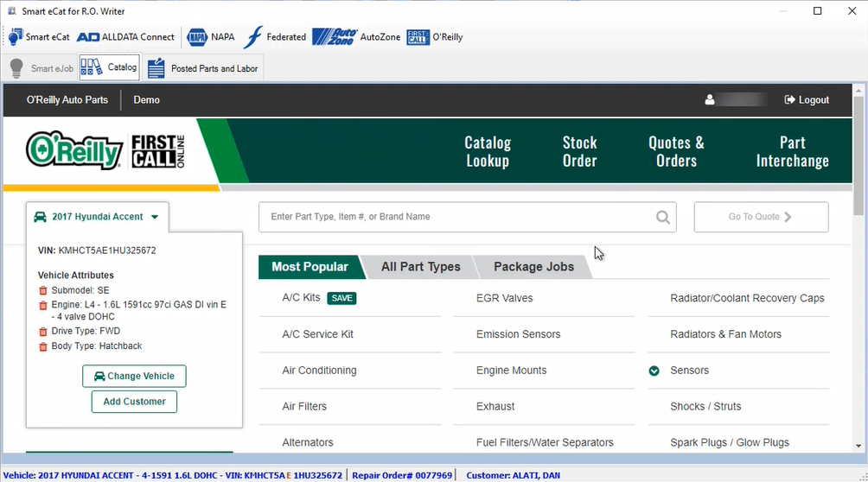
Task: Switch to the All Part Types tab
Action: click(420, 267)
